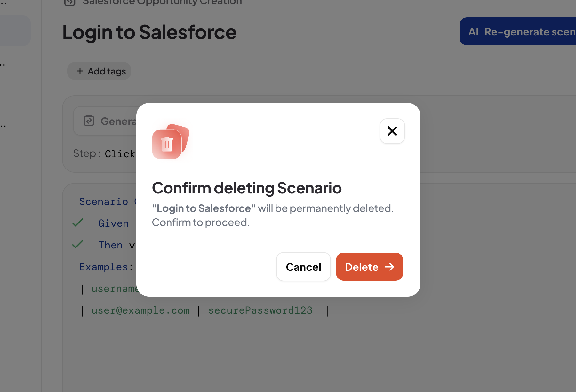Click the securePassword123 table cell

(260, 310)
